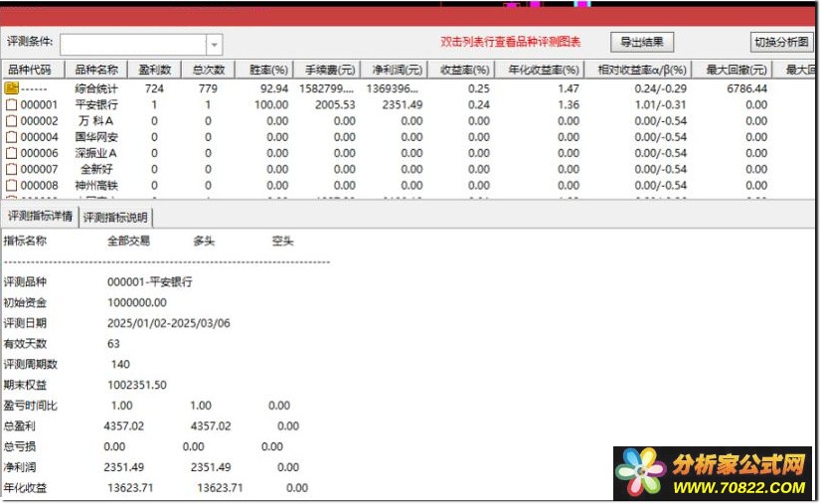Click stock code 000004 in the list
Image resolution: width=822 pixels, height=504 pixels.
tap(40, 137)
